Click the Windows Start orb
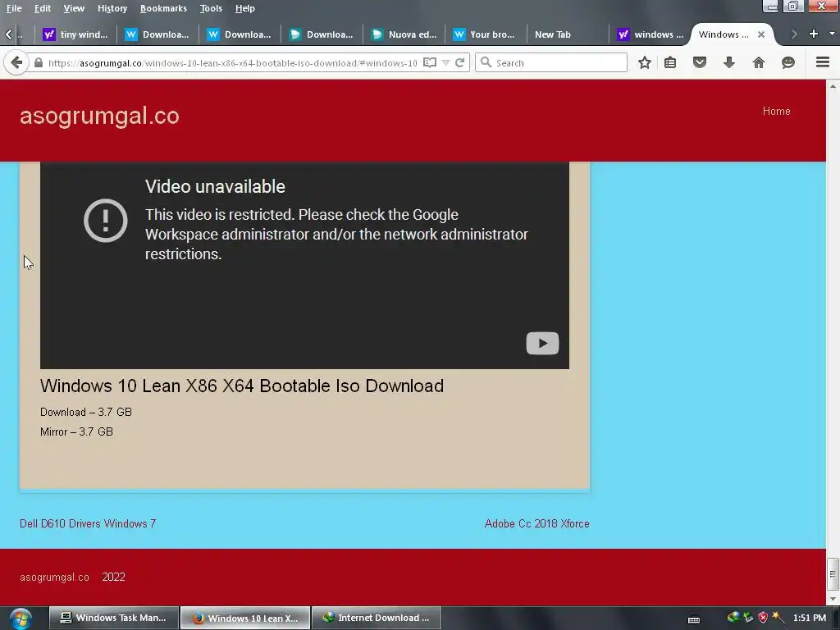Image resolution: width=840 pixels, height=630 pixels. tap(21, 619)
